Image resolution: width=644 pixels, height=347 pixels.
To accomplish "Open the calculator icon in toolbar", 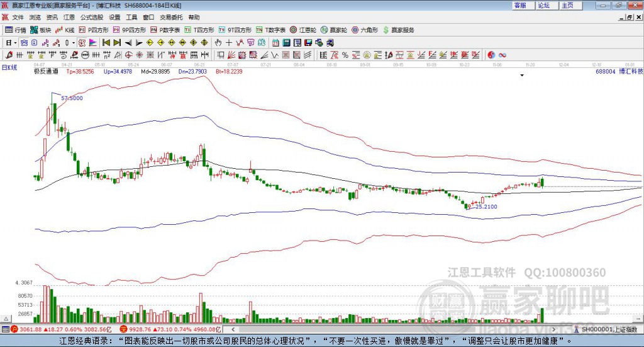I will (x=286, y=42).
